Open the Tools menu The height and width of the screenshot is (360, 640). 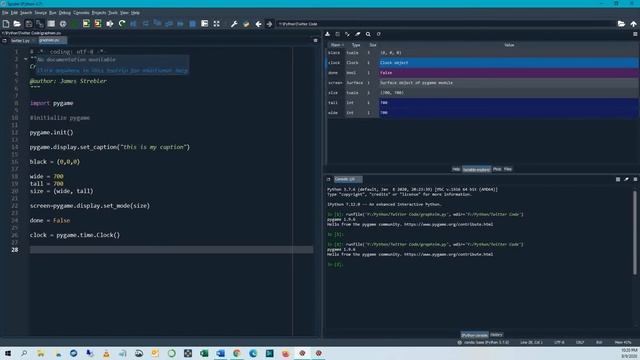tap(113, 13)
